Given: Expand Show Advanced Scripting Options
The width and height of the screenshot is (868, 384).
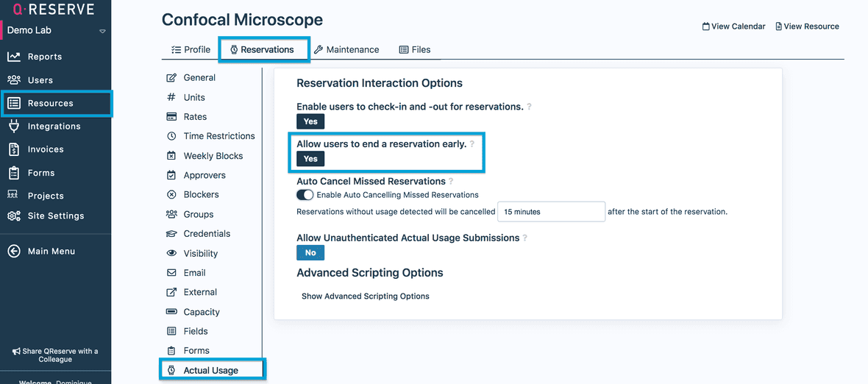Looking at the screenshot, I should [x=365, y=296].
